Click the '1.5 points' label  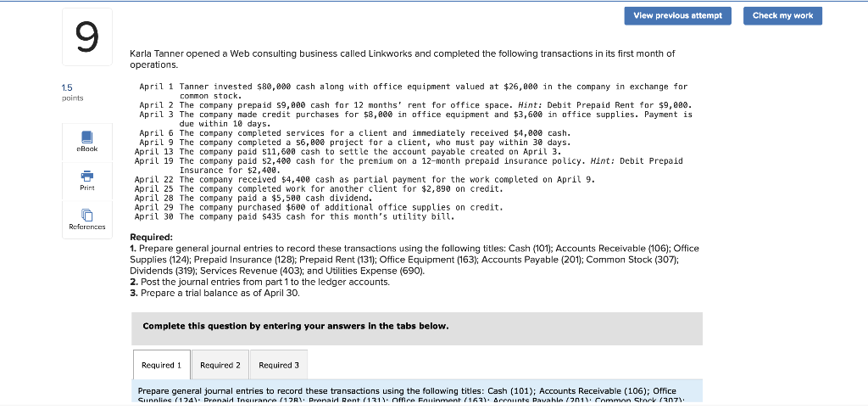pos(73,92)
